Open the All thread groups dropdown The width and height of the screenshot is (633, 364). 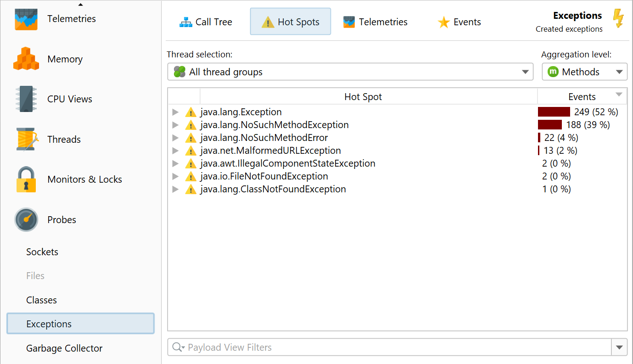coord(350,72)
